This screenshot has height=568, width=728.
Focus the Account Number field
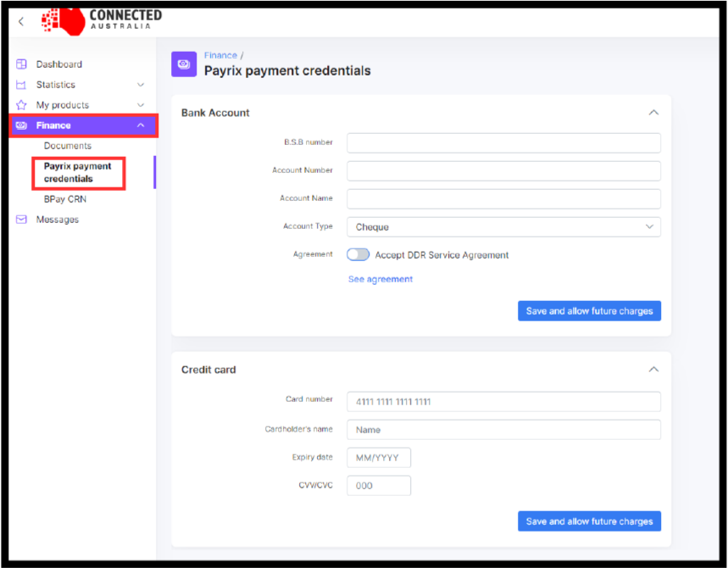(503, 171)
